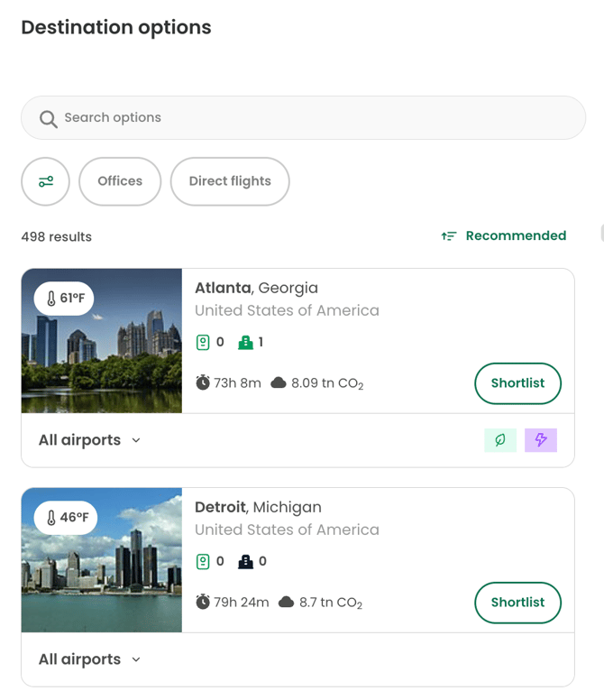
Task: Click the sort arrows icon beside Recommended
Action: pos(448,236)
